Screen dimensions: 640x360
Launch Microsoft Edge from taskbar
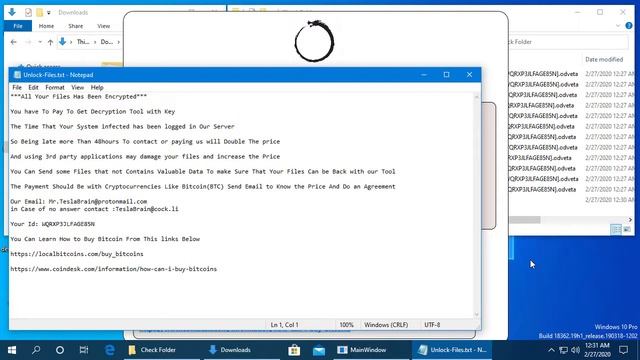click(x=109, y=350)
